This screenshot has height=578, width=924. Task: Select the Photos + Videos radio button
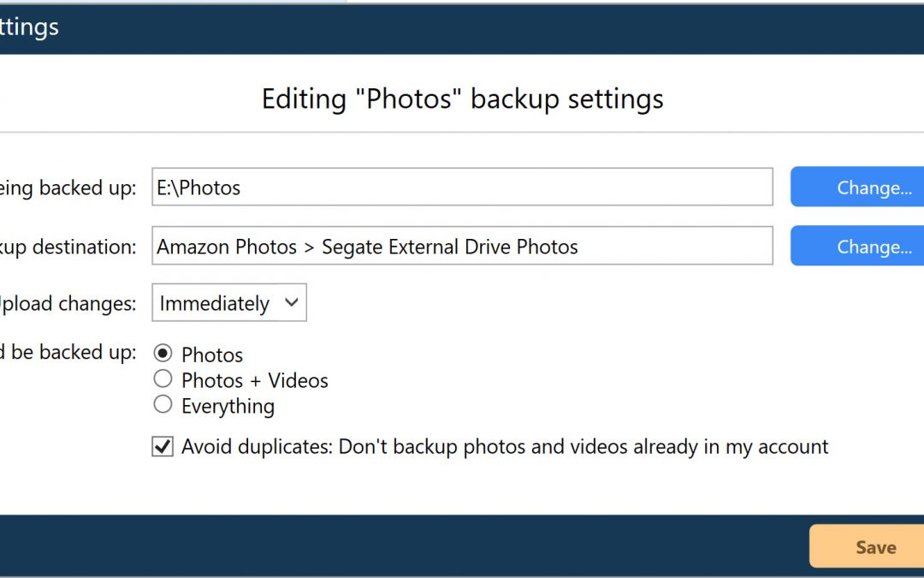(163, 379)
